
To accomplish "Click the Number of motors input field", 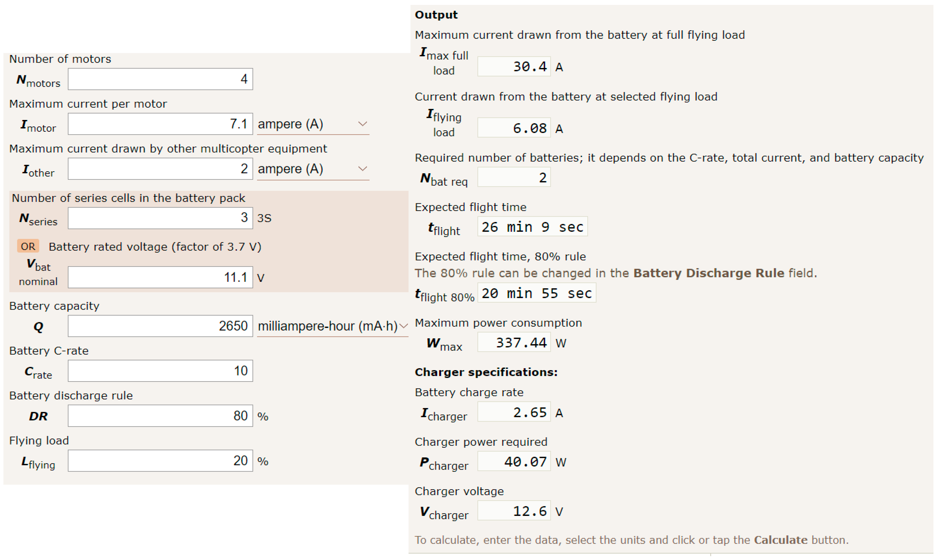I will [160, 79].
